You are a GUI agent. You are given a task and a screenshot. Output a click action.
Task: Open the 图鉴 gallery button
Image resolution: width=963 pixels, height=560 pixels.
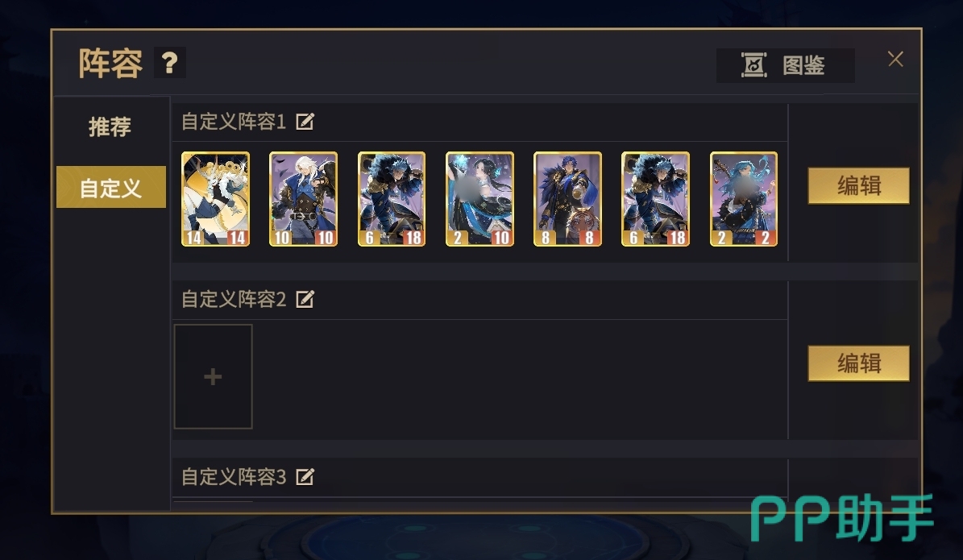click(x=785, y=65)
